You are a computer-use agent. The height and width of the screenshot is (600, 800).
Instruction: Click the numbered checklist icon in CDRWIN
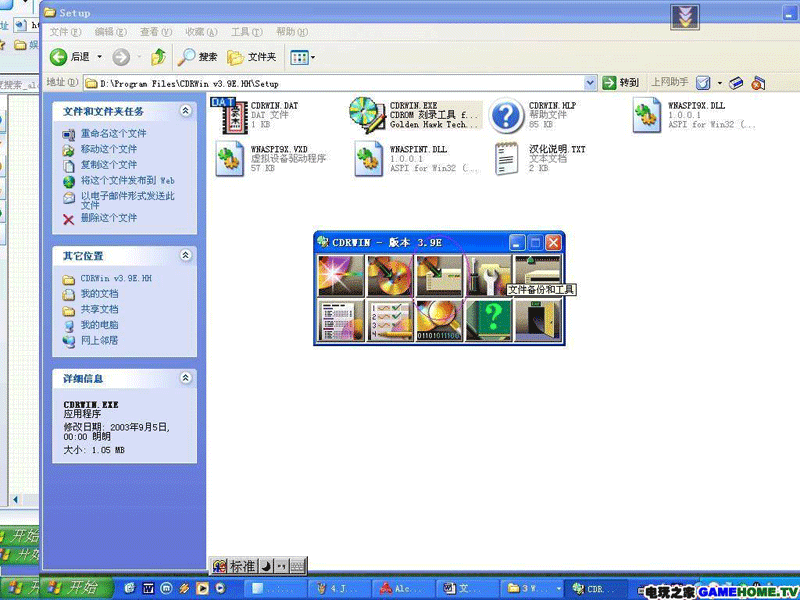pyautogui.click(x=390, y=320)
